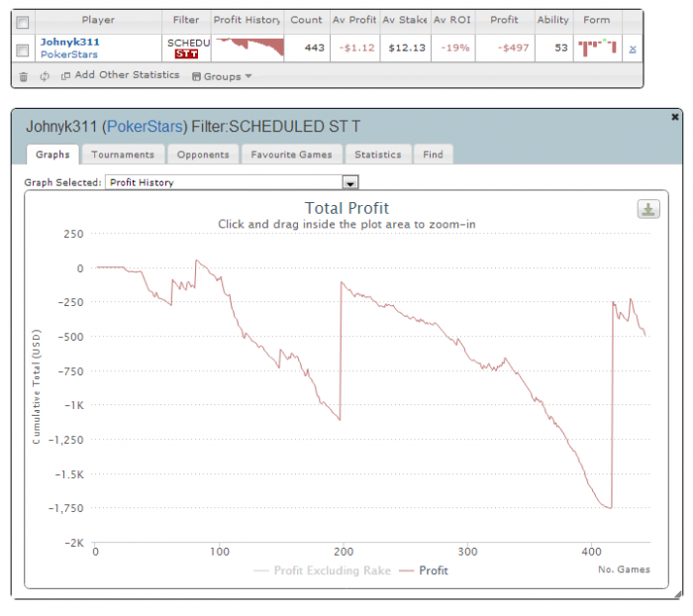This screenshot has height=616, width=693.
Task: Click the Form chart thumbnail
Action: [x=597, y=48]
